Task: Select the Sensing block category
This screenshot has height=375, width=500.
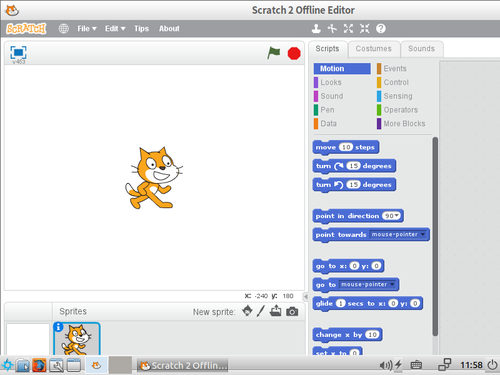Action: 395,96
